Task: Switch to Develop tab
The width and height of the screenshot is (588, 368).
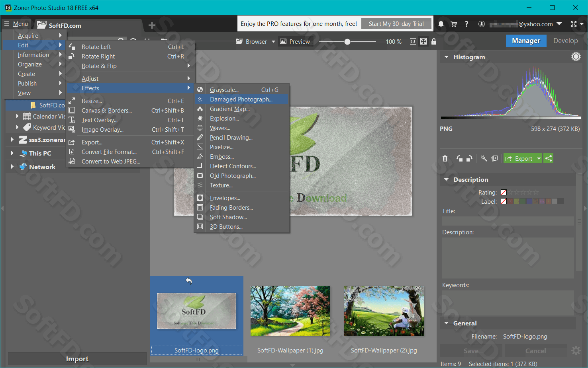Action: [565, 41]
